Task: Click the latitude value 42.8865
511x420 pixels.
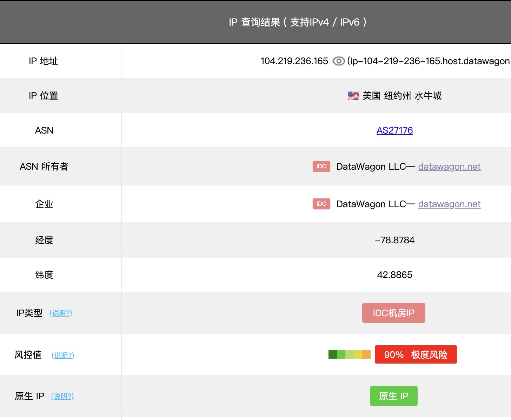Action: click(395, 275)
